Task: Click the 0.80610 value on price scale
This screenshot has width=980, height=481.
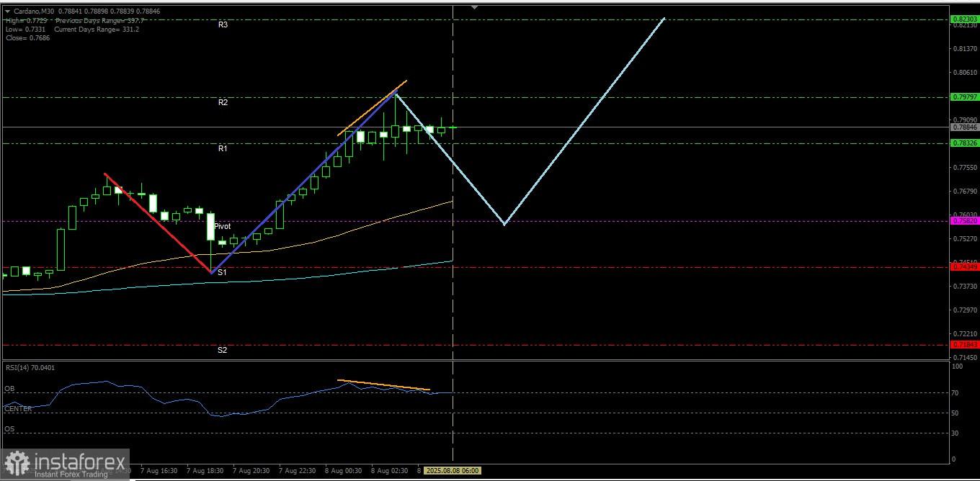Action: [x=965, y=73]
